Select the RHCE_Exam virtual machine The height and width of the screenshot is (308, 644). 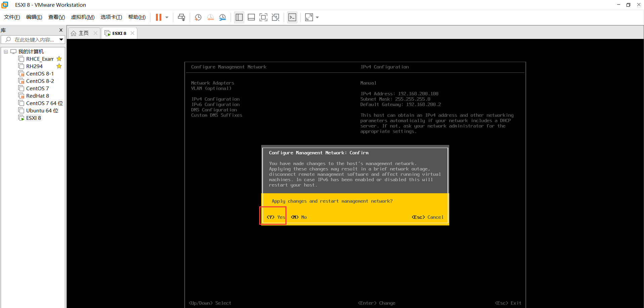(x=40, y=59)
